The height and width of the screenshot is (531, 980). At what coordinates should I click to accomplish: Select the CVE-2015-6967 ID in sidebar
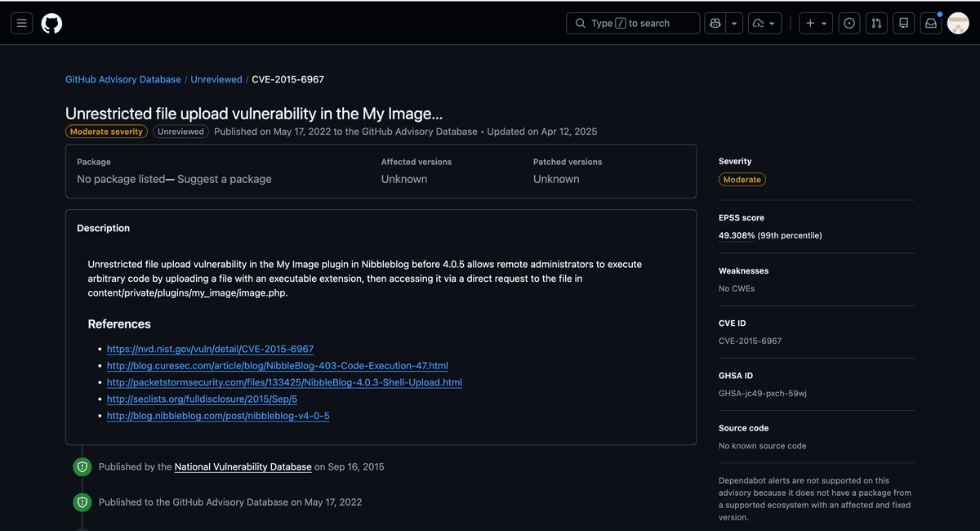coord(750,341)
